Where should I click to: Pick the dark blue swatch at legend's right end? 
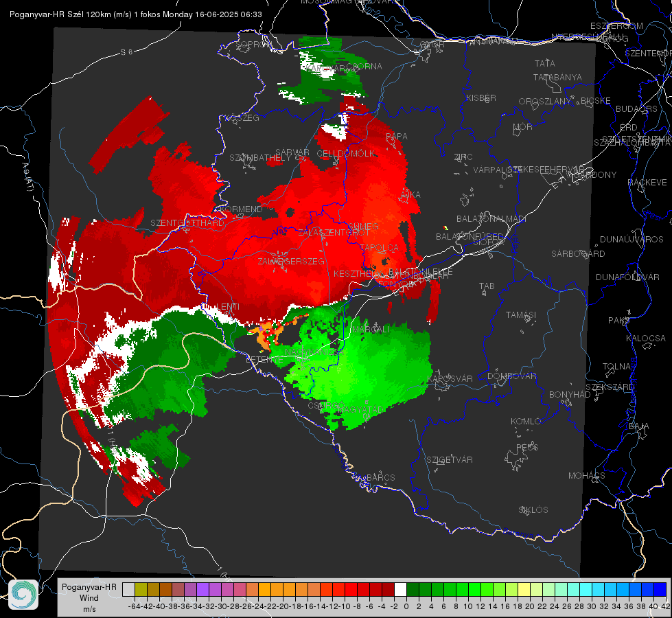[660, 590]
